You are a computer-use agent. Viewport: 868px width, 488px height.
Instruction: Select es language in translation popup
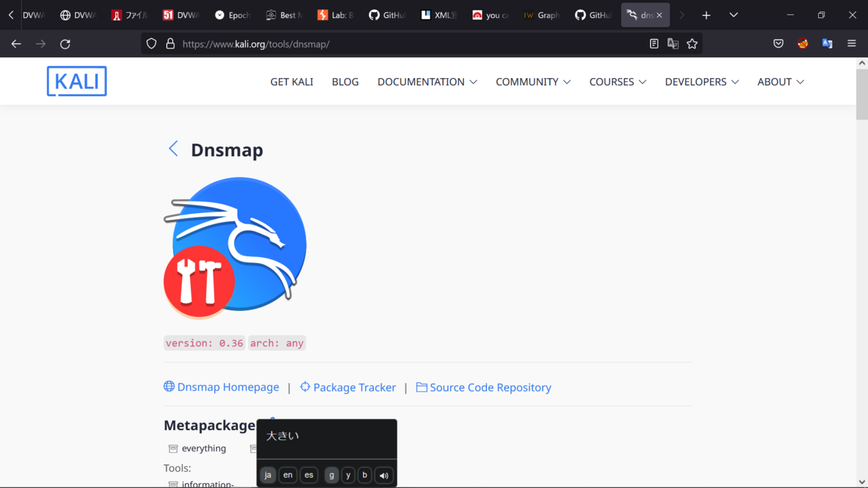tap(309, 475)
